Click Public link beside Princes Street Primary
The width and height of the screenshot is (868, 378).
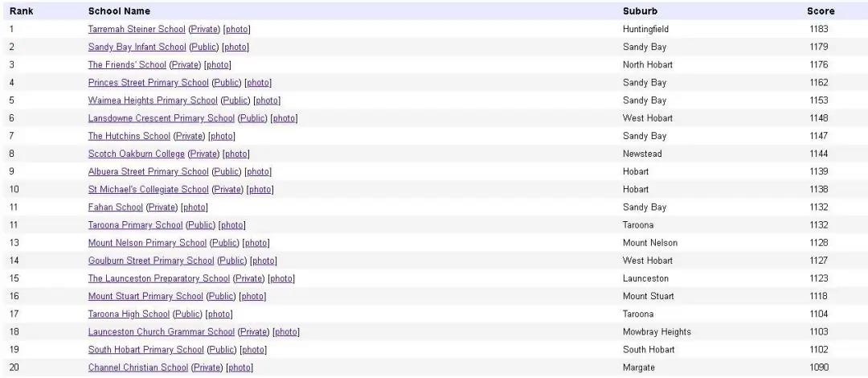227,83
